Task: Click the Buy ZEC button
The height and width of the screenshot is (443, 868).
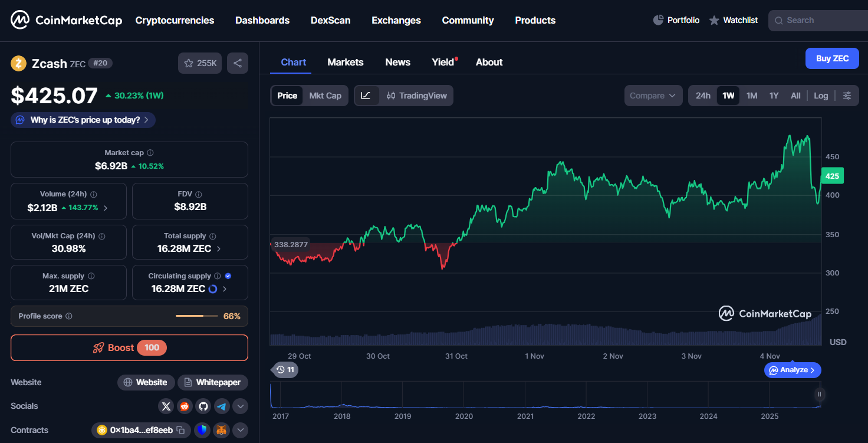Action: pos(832,58)
